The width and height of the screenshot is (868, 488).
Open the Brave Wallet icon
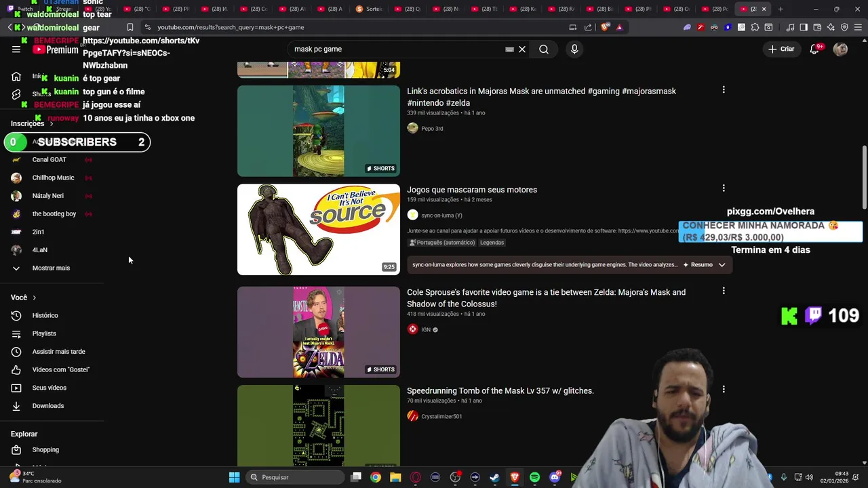coord(817,27)
